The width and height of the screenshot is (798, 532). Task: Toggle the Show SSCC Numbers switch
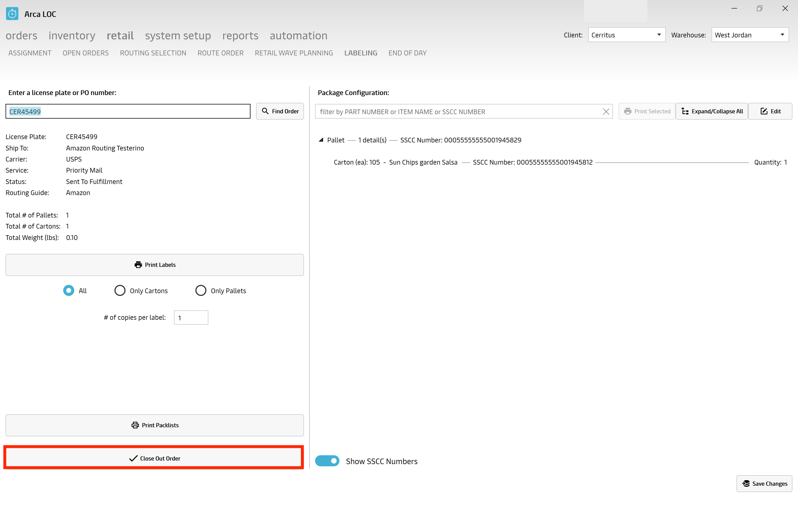[x=327, y=461]
